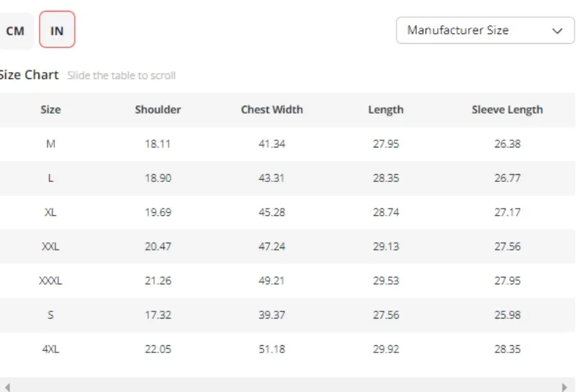
Task: Click the dropdown chevron arrow
Action: coord(557,31)
